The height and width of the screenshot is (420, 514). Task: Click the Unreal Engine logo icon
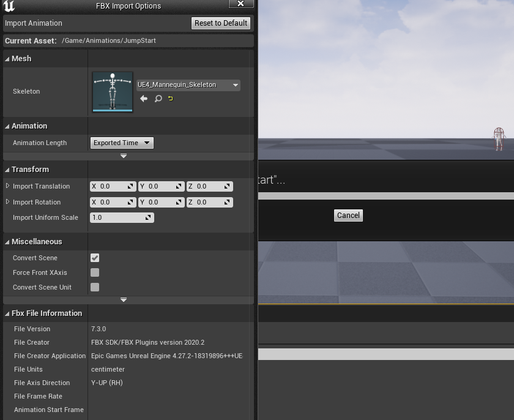(x=9, y=6)
